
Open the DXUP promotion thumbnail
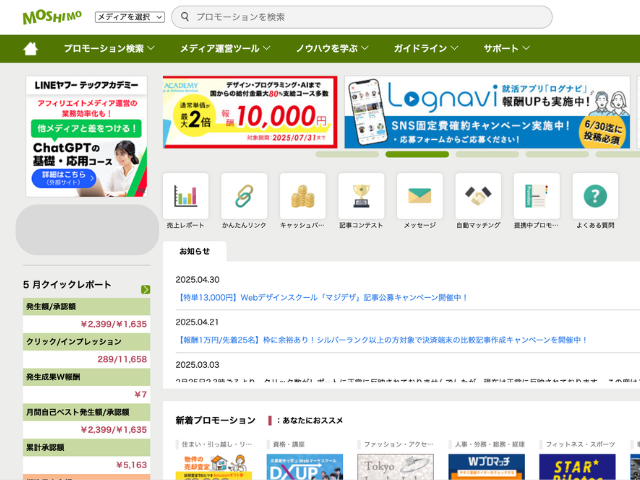pyautogui.click(x=305, y=467)
